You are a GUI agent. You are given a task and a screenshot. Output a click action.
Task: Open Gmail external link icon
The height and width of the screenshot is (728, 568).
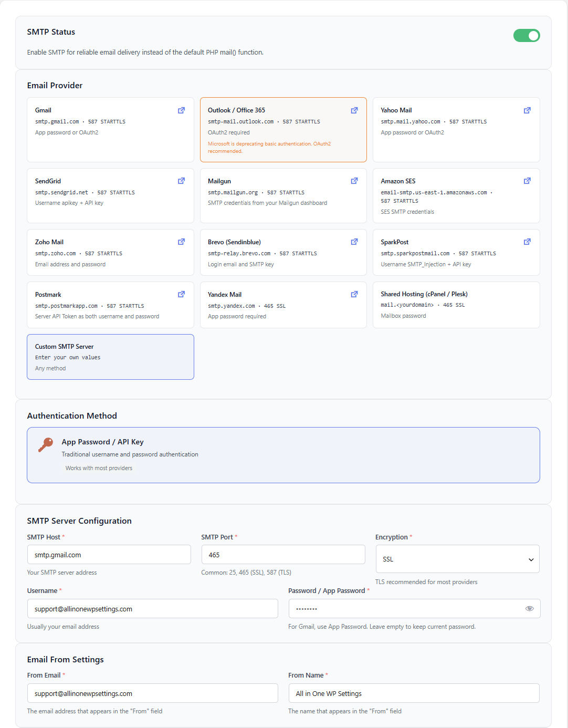point(181,110)
